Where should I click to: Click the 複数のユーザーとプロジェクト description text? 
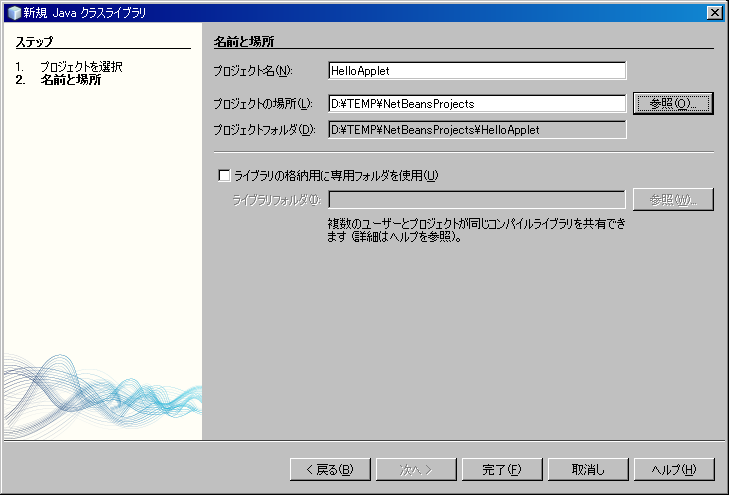point(477,230)
